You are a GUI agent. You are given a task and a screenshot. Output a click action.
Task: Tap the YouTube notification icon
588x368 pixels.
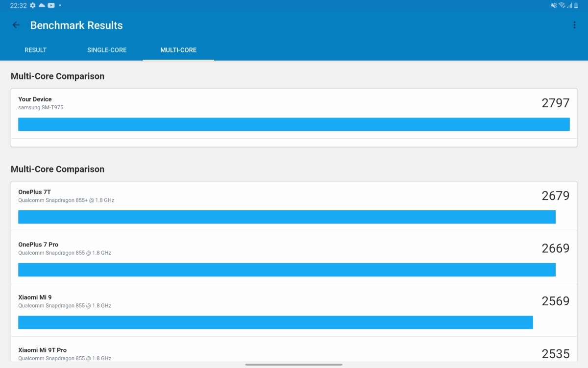tap(51, 5)
